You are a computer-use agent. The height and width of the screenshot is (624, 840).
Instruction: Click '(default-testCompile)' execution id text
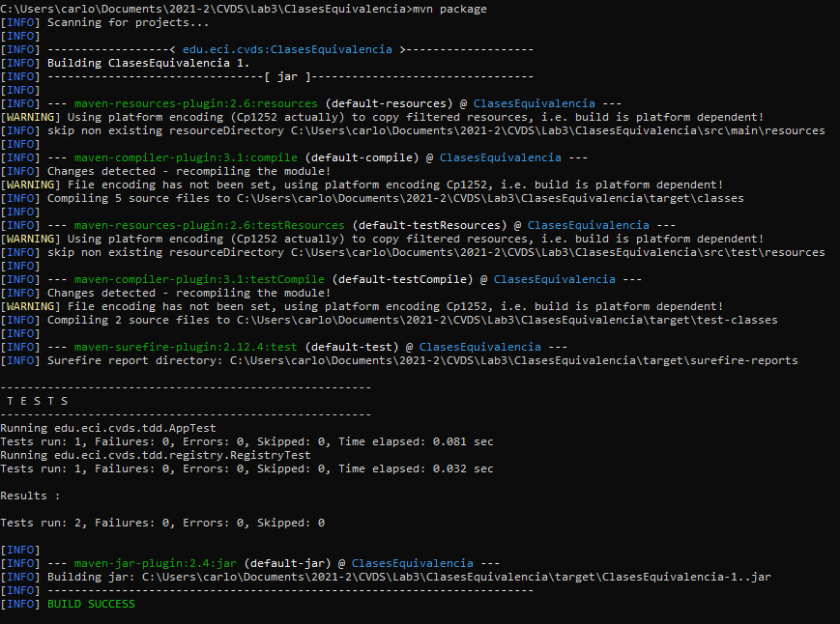coord(402,279)
